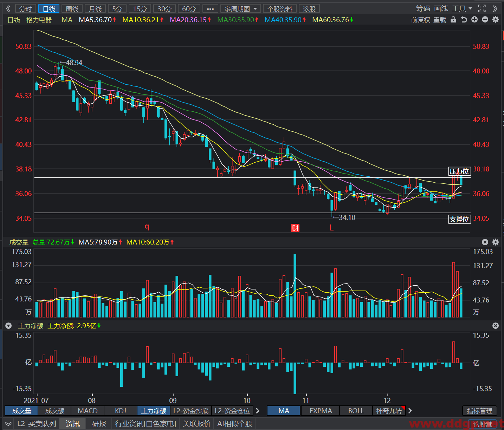This screenshot has width=504, height=430.
Task: Open L2-买卖队列 tab
Action: [x=37, y=424]
